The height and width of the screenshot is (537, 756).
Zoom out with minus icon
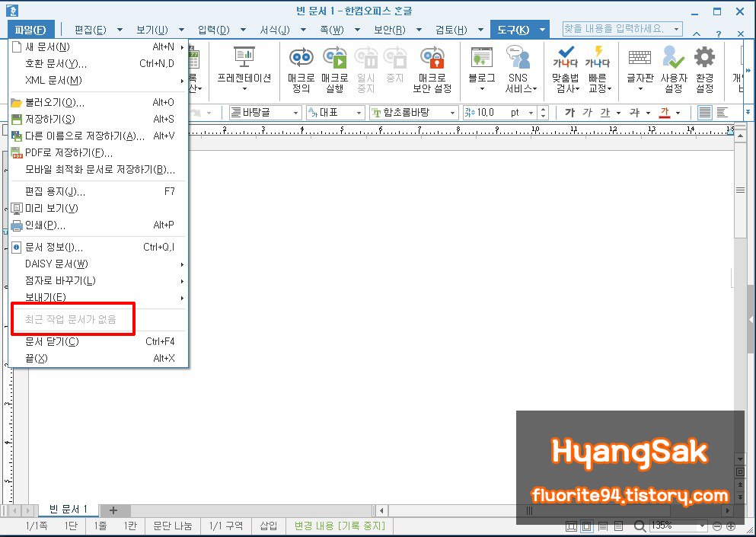717,526
